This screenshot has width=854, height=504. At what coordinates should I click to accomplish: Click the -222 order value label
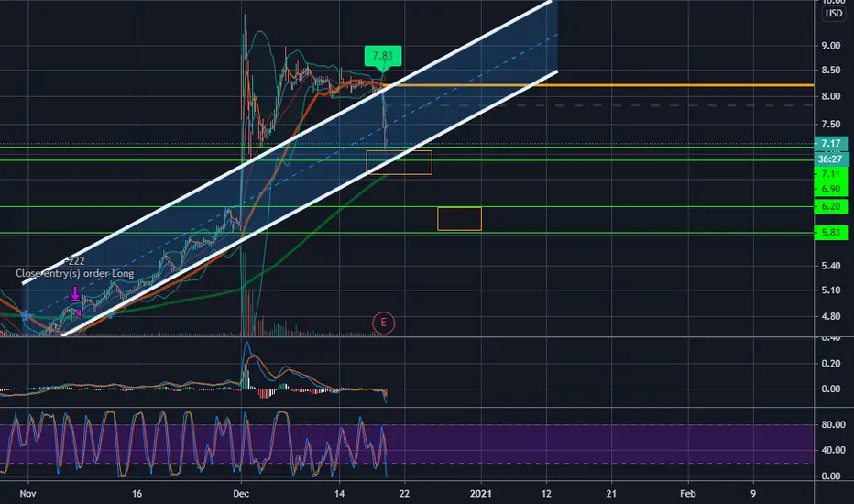tap(74, 261)
